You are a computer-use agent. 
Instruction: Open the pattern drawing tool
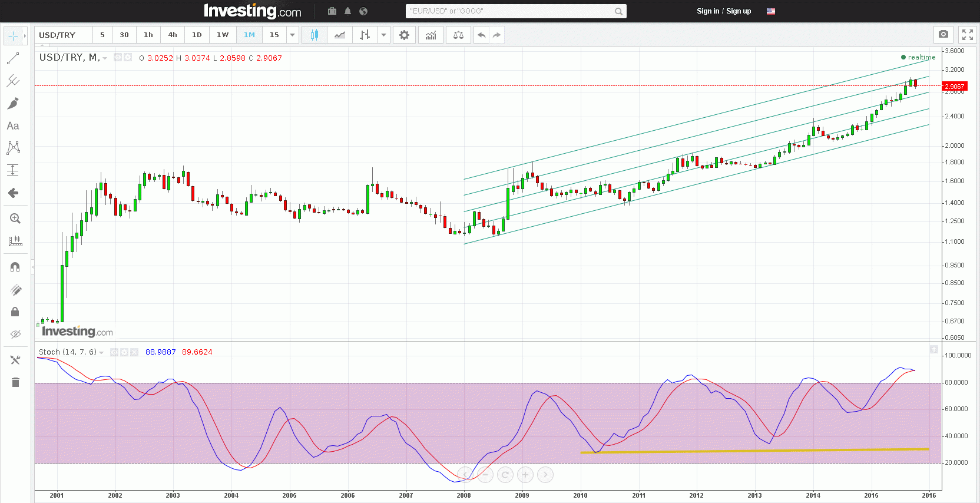point(13,148)
